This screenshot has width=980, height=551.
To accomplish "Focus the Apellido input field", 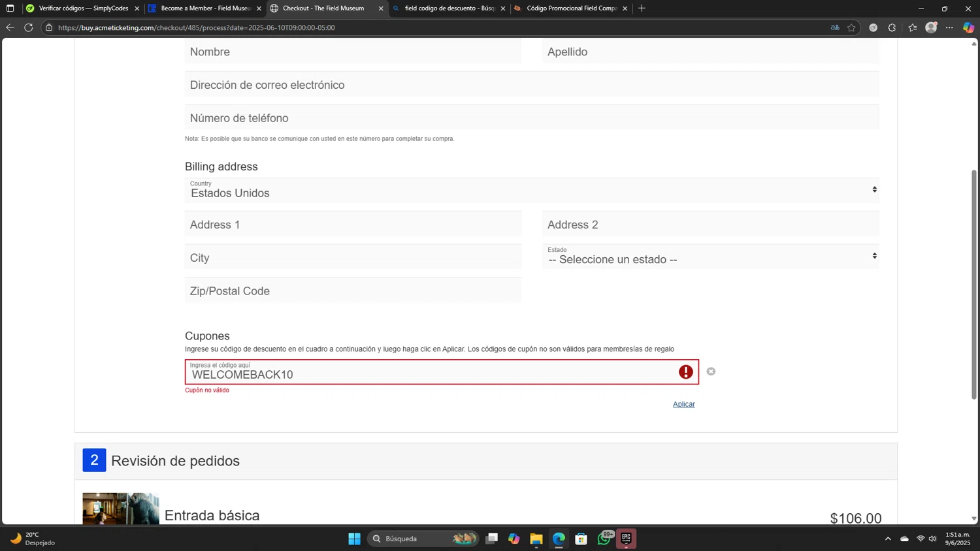I will [x=711, y=52].
